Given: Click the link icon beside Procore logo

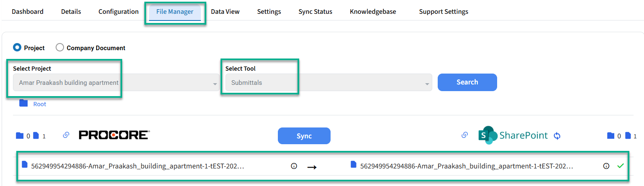Looking at the screenshot, I should (66, 135).
